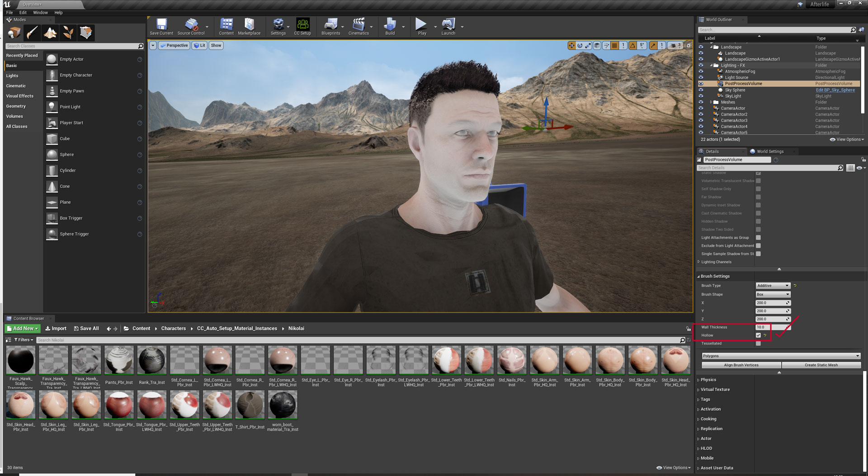The image size is (868, 476).
Task: Click the Sphere Trigger placement icon
Action: [x=52, y=234]
